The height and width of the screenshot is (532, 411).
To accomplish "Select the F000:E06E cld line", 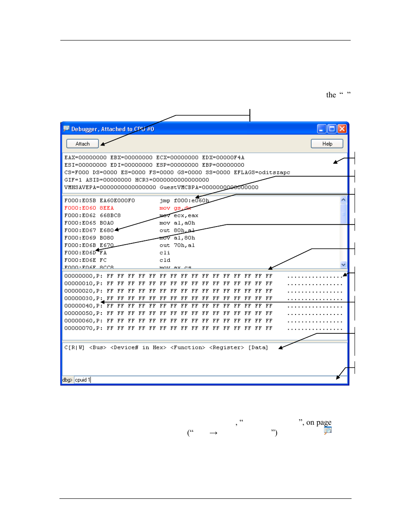I will (x=117, y=260).
